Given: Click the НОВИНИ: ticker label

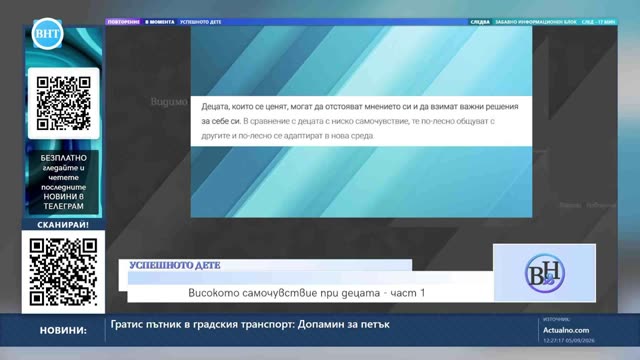Looking at the screenshot, I should click(x=63, y=330).
